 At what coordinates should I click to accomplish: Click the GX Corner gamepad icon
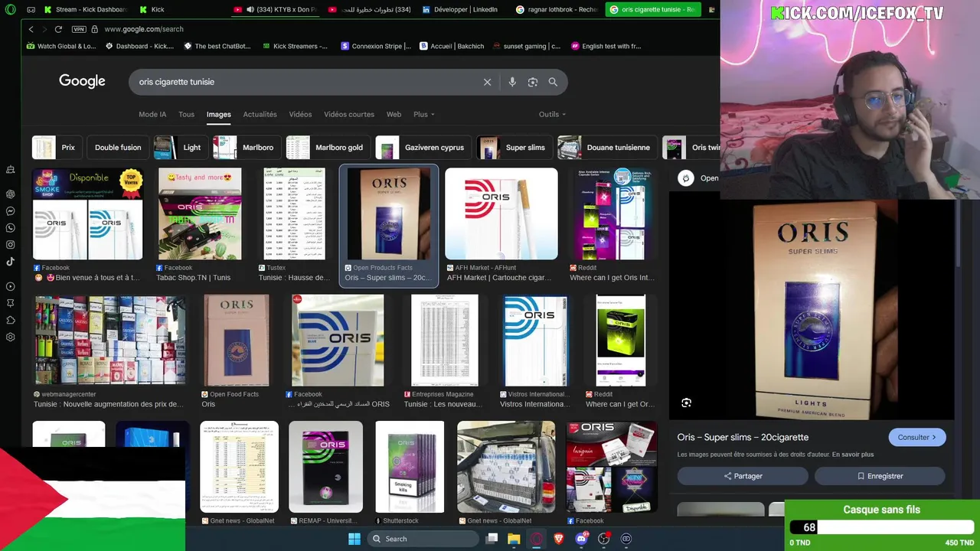coord(31,10)
